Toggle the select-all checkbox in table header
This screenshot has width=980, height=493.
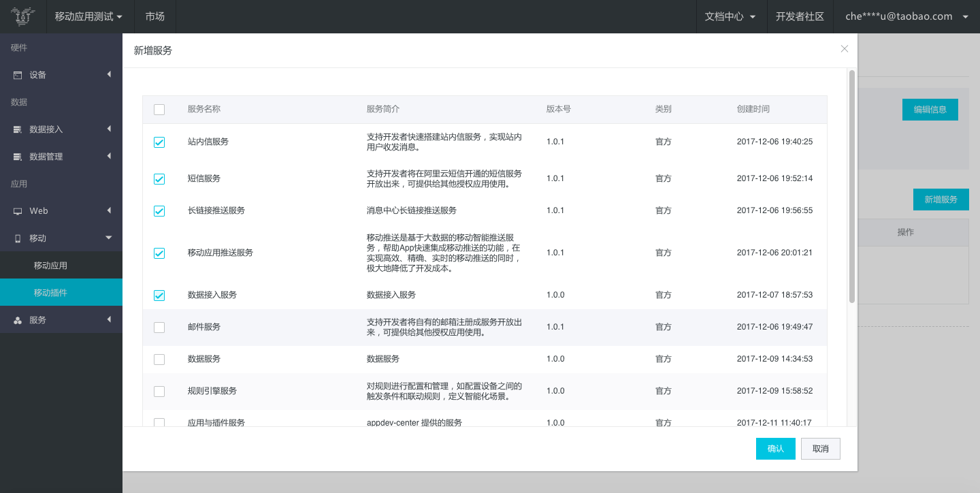(159, 110)
